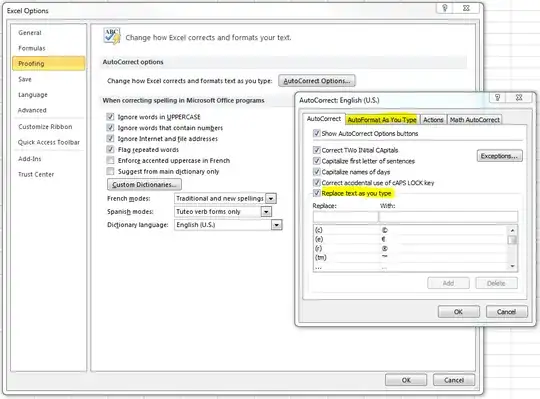Uncheck Replace text as you type
The height and width of the screenshot is (399, 540).
[316, 193]
